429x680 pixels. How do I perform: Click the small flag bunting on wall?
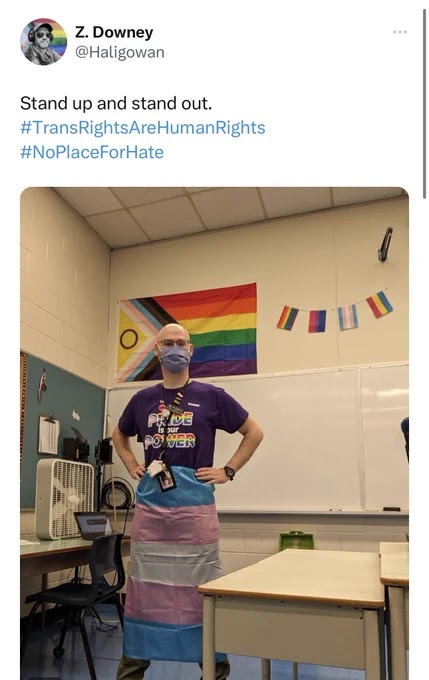tap(335, 311)
